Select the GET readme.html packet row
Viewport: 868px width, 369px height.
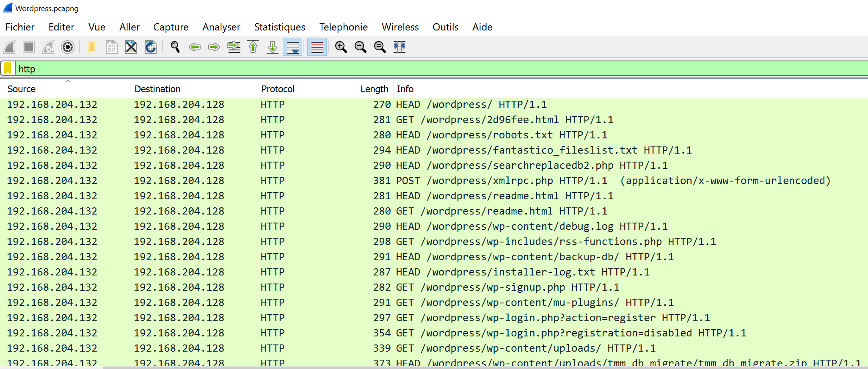[x=434, y=211]
